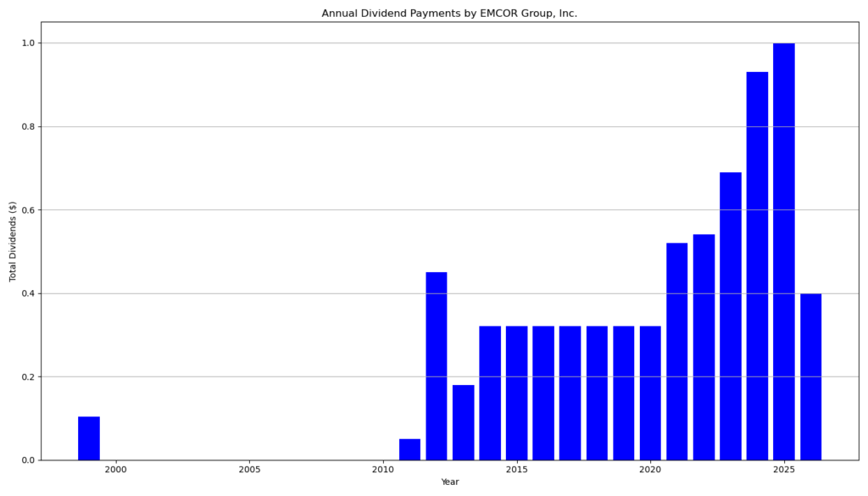Select the 2014 bar at 0.32

(490, 393)
